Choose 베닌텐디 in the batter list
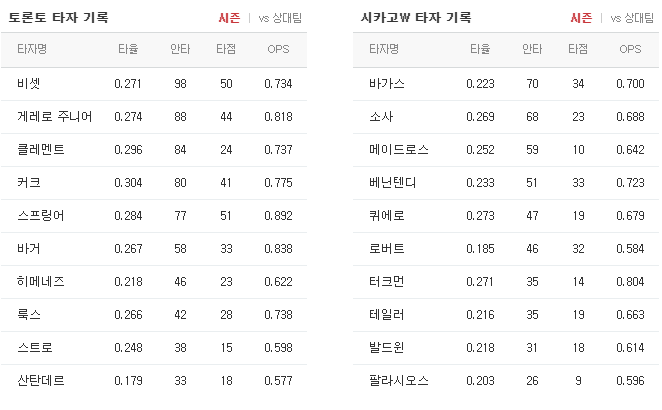 392,182
